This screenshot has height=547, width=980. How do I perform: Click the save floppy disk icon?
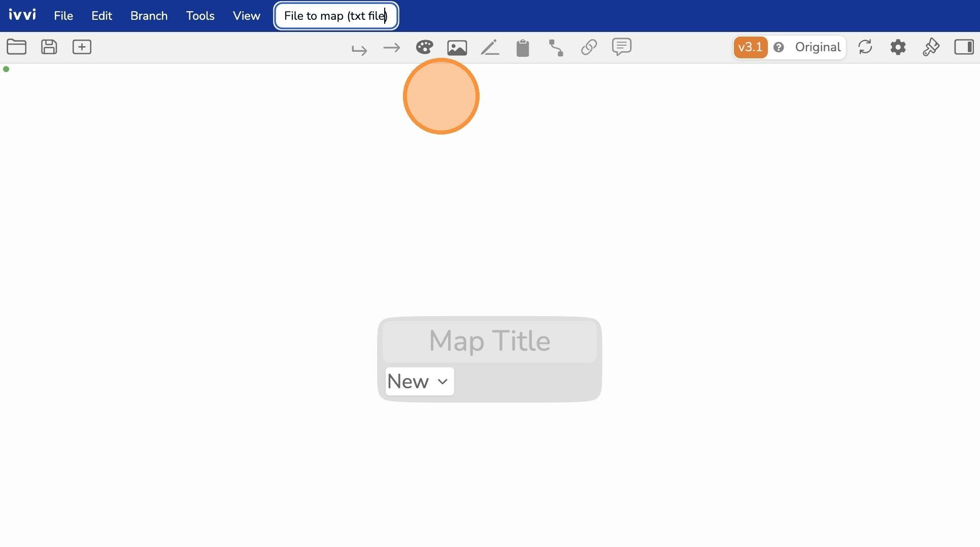pos(49,47)
